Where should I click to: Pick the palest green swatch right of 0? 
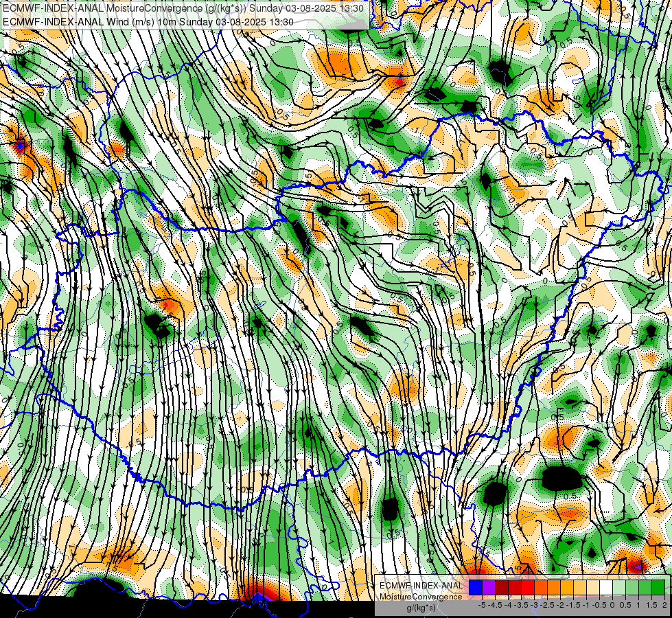[x=619, y=588]
